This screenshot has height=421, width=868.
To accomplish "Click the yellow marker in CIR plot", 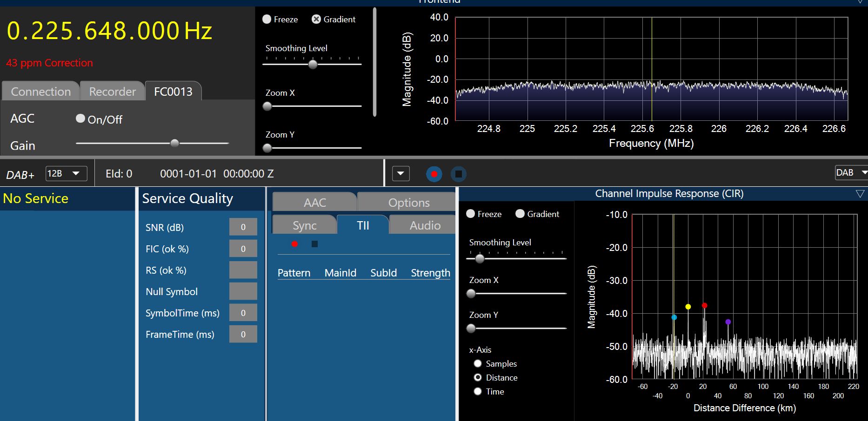I will 688,307.
